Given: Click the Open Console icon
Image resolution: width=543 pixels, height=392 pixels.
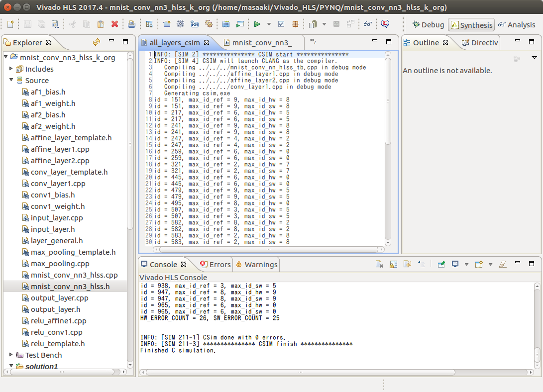Looking at the screenshot, I should pos(479,264).
